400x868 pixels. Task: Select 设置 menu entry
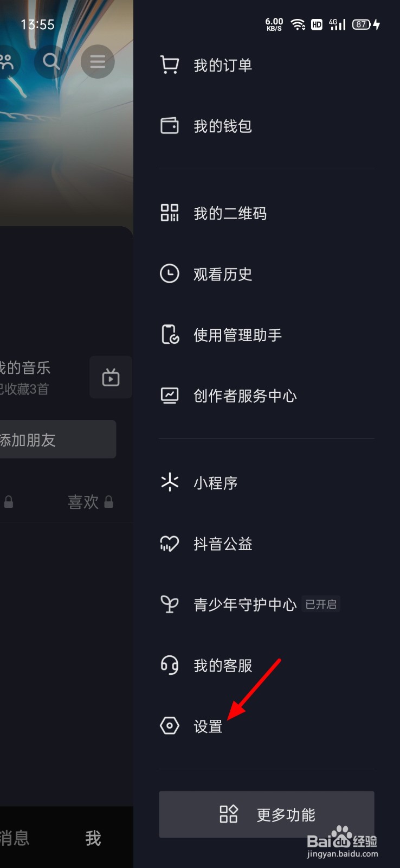266,725
